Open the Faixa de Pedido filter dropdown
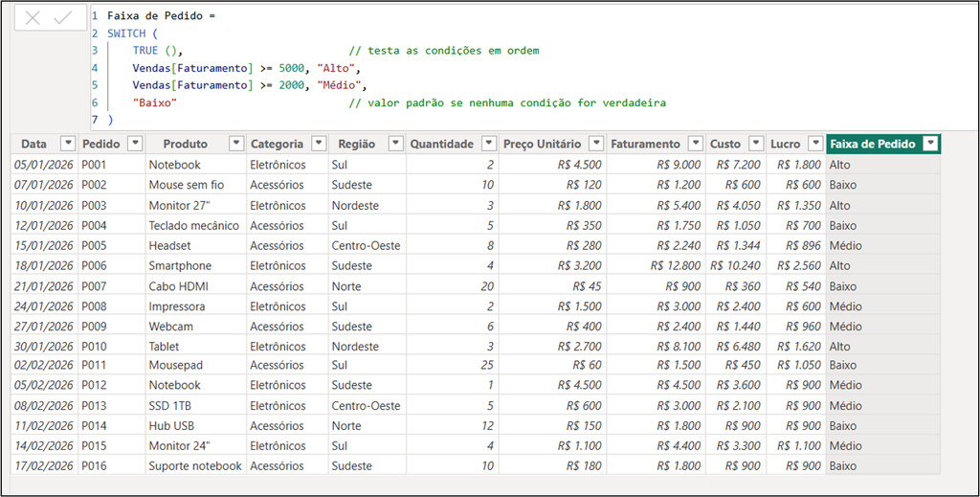 [x=930, y=144]
